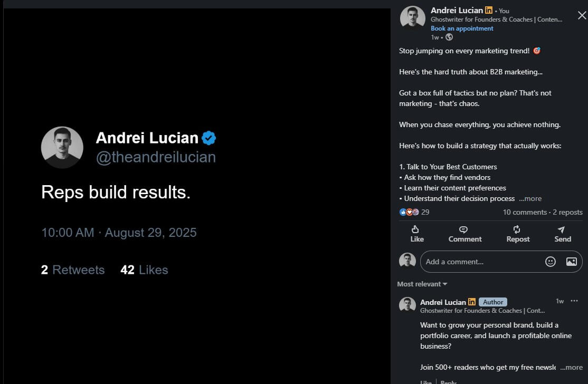Viewport: 588px width, 384px height.
Task: Click the Like thumbs-up icon
Action: click(415, 229)
